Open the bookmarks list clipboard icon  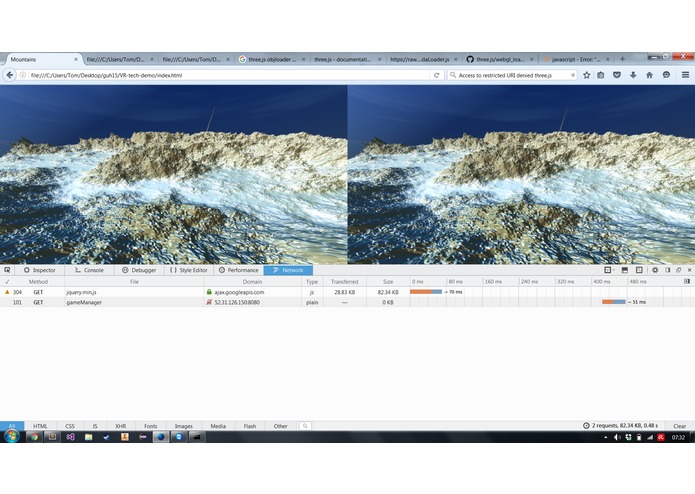pos(601,75)
